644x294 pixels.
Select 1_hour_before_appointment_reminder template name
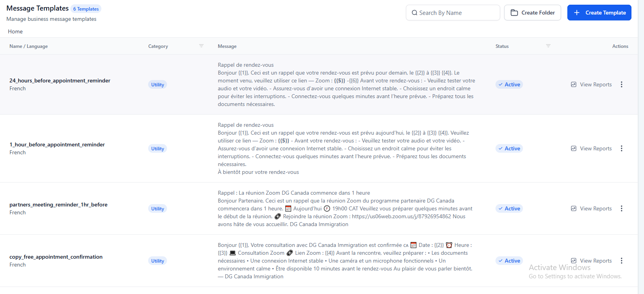pyautogui.click(x=57, y=144)
